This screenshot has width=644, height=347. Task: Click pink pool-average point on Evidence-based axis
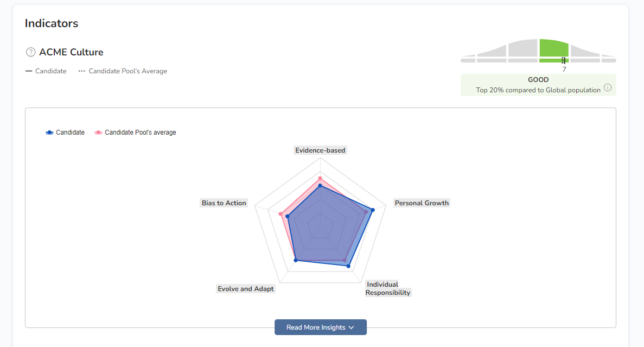click(320, 178)
